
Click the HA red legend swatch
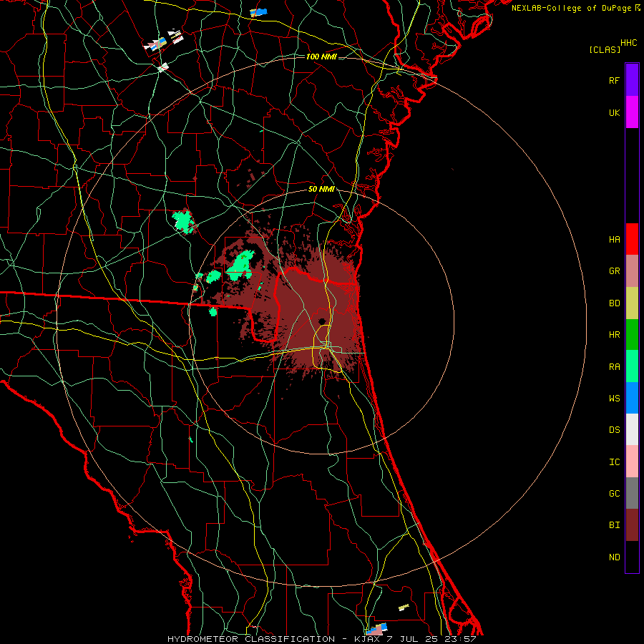pos(632,239)
